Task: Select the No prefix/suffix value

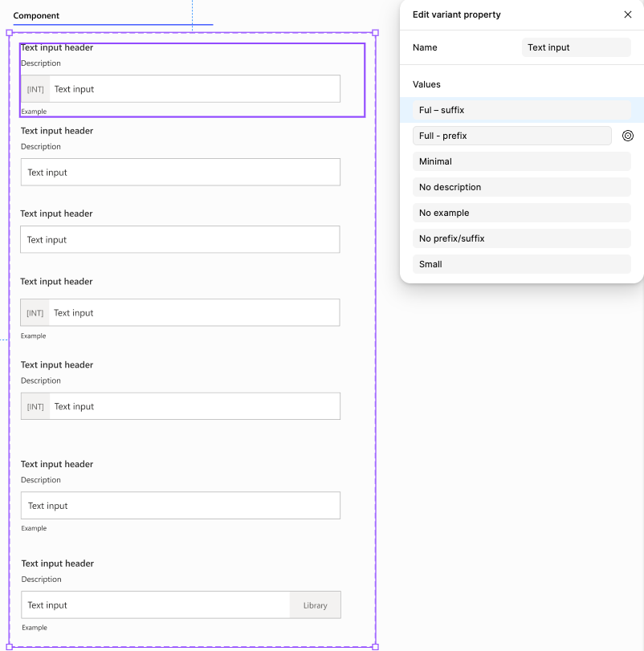Action: 521,238
